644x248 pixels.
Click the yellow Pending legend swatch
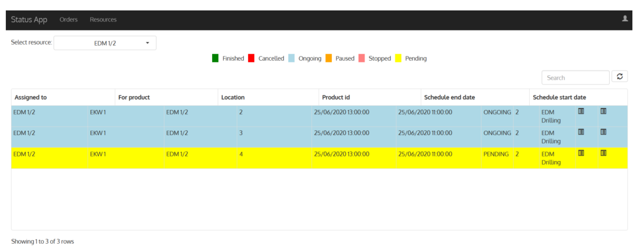point(398,58)
